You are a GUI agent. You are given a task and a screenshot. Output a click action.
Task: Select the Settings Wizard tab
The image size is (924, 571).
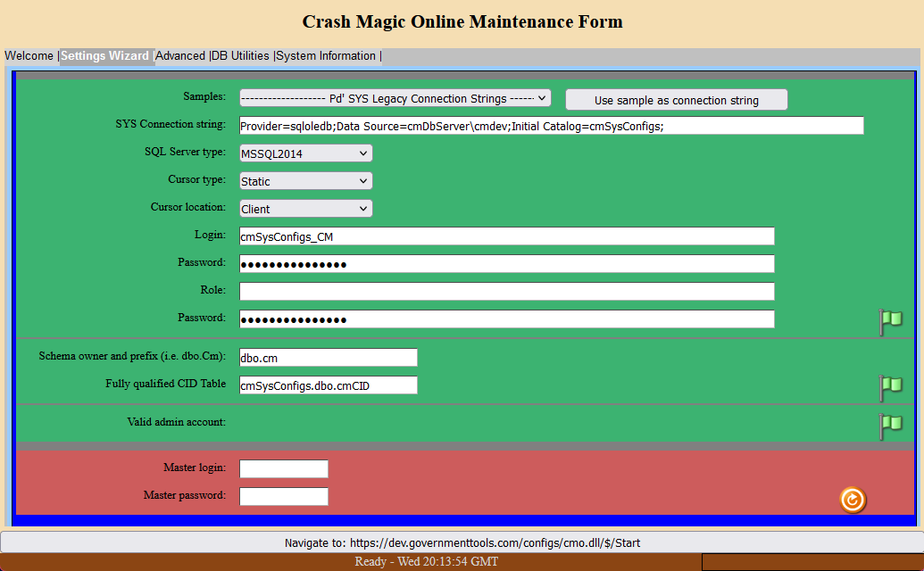[x=104, y=56]
